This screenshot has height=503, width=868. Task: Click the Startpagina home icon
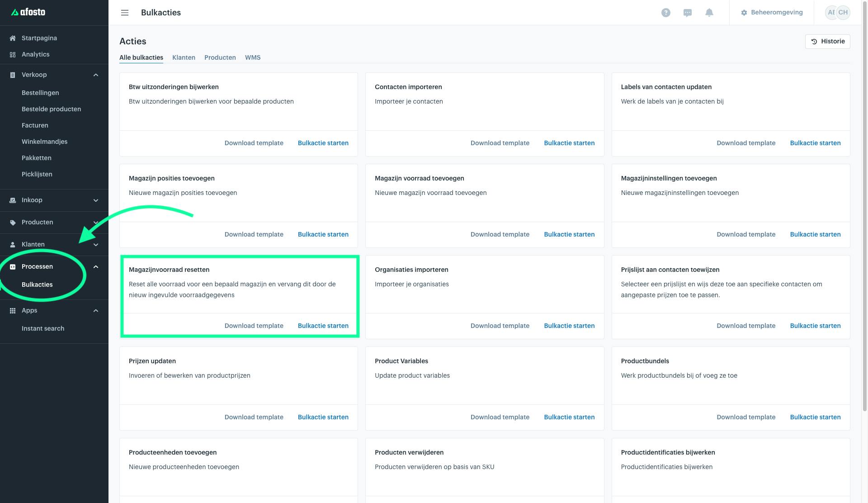click(13, 38)
